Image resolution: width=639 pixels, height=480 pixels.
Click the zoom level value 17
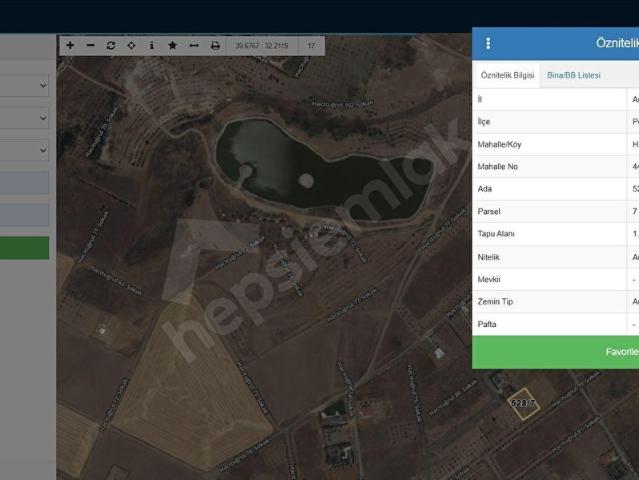[311, 46]
